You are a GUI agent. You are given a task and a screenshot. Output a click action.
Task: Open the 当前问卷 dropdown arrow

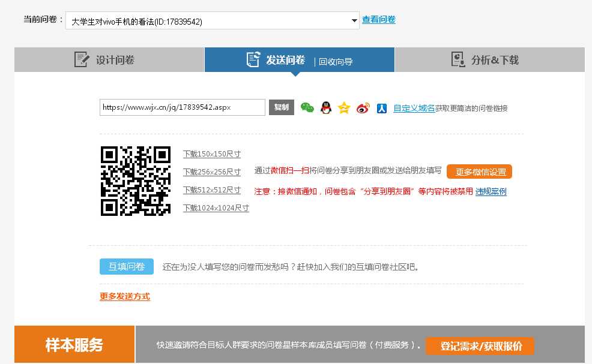354,20
